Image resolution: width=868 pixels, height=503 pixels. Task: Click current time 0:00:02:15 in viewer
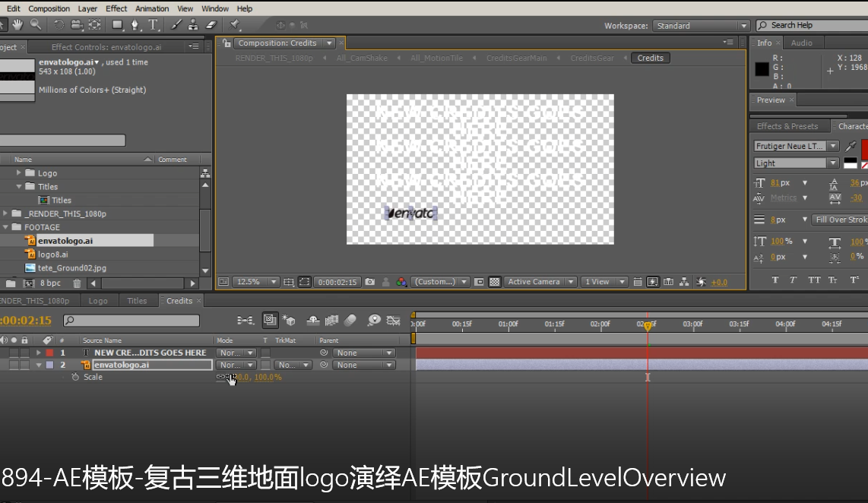pyautogui.click(x=337, y=282)
